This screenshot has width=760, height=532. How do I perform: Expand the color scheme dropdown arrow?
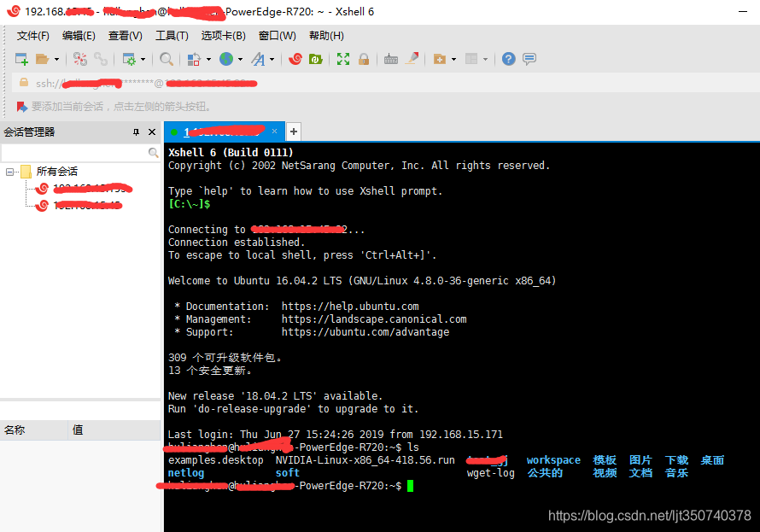click(x=209, y=59)
